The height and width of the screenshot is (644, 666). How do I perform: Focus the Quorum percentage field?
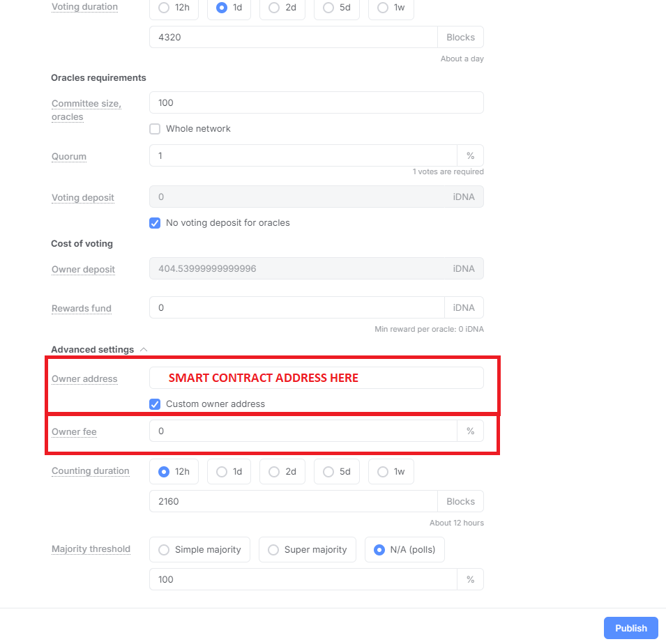pyautogui.click(x=303, y=155)
